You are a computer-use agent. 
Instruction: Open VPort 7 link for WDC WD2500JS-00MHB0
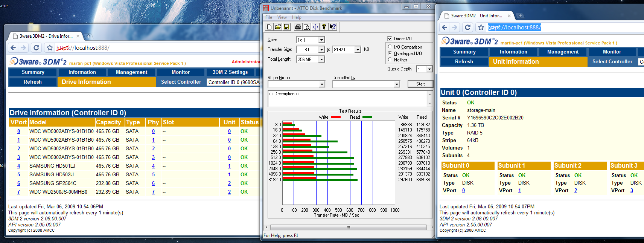pos(18,192)
